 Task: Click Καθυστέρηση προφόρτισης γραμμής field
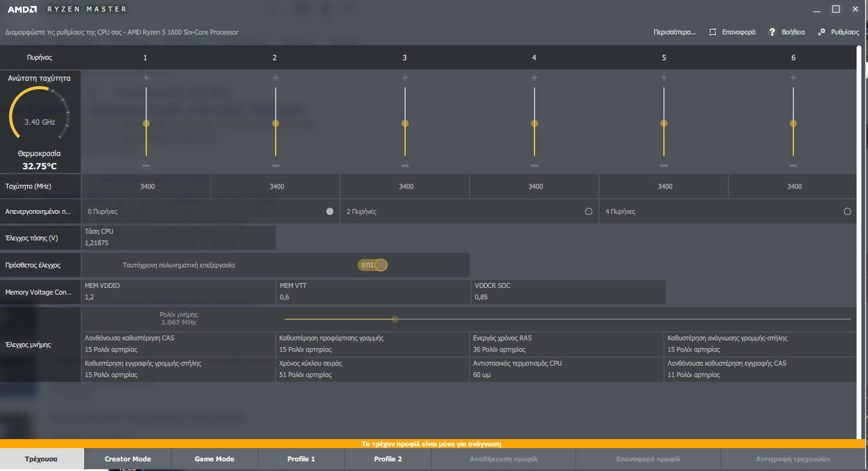click(x=374, y=344)
